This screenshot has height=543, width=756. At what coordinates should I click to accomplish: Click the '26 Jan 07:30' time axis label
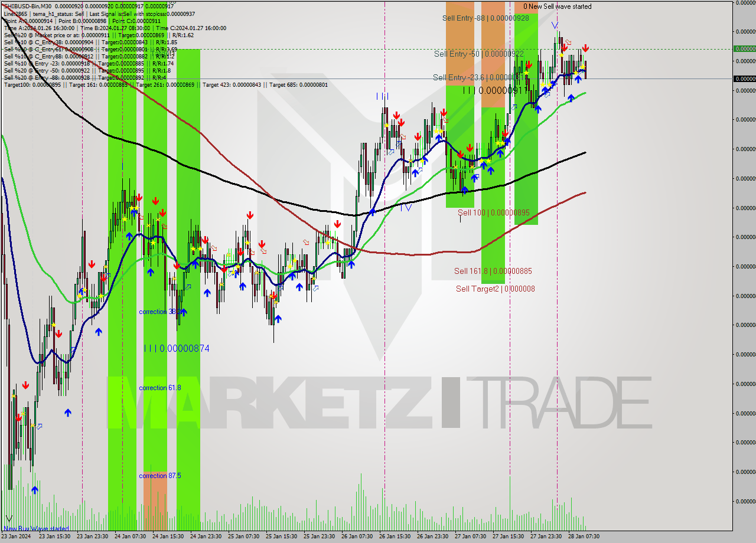coord(357,537)
